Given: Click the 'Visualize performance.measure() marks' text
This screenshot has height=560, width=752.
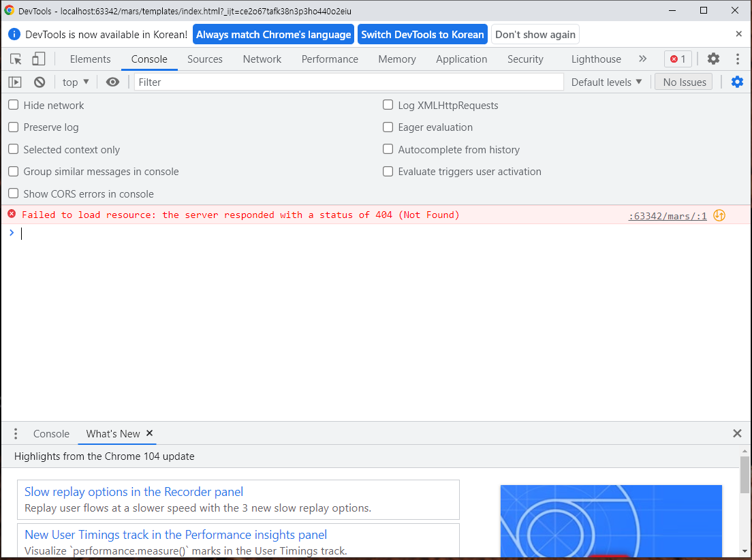Looking at the screenshot, I should click(185, 550).
